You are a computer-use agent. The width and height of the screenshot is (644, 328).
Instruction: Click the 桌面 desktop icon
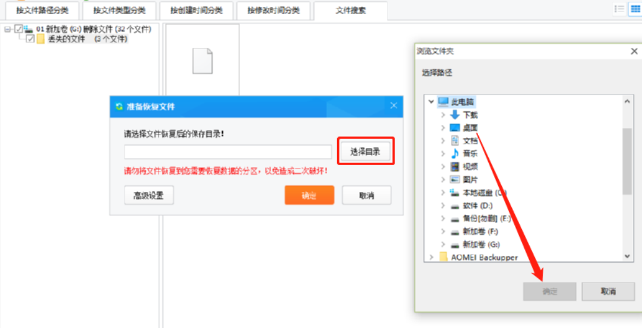pyautogui.click(x=454, y=128)
